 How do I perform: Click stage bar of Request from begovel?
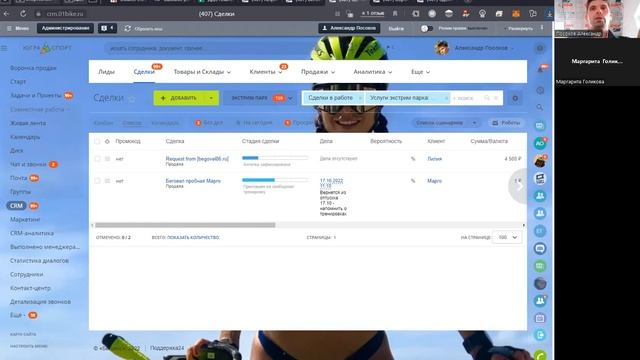point(275,158)
